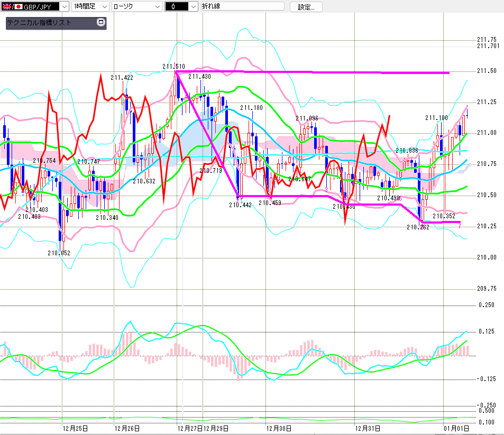
Task: Click the 210.052 low price label
Action: pos(59,253)
